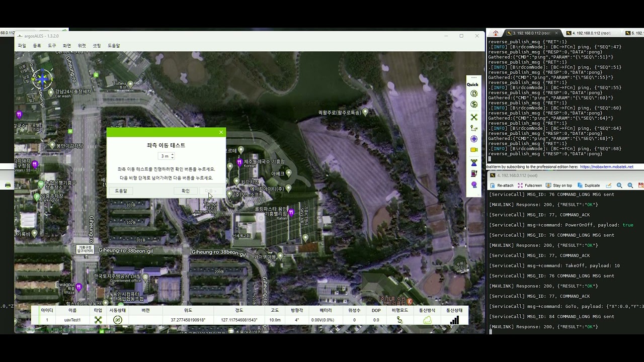Image resolution: width=644 pixels, height=362 pixels.
Task: Click the 3 m distance input field
Action: click(x=165, y=156)
